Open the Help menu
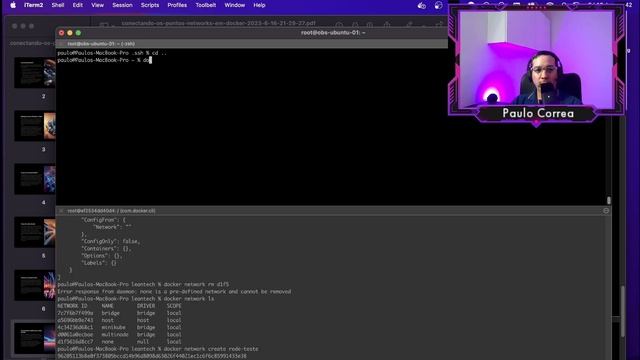Screen dimensions: 640x360 (x=259, y=5)
